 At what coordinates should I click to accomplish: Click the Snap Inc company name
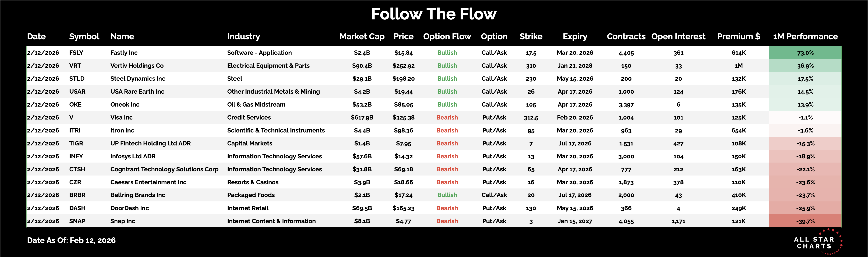[x=123, y=221]
